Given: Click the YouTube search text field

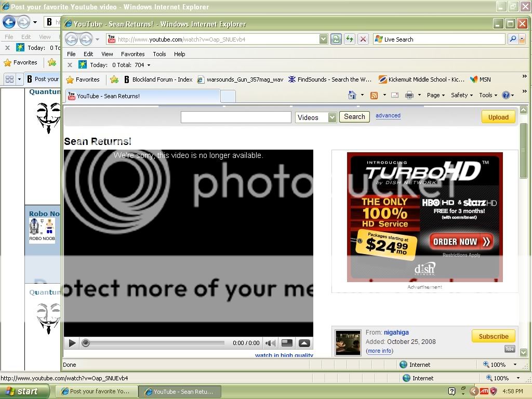Looking at the screenshot, I should click(x=236, y=117).
